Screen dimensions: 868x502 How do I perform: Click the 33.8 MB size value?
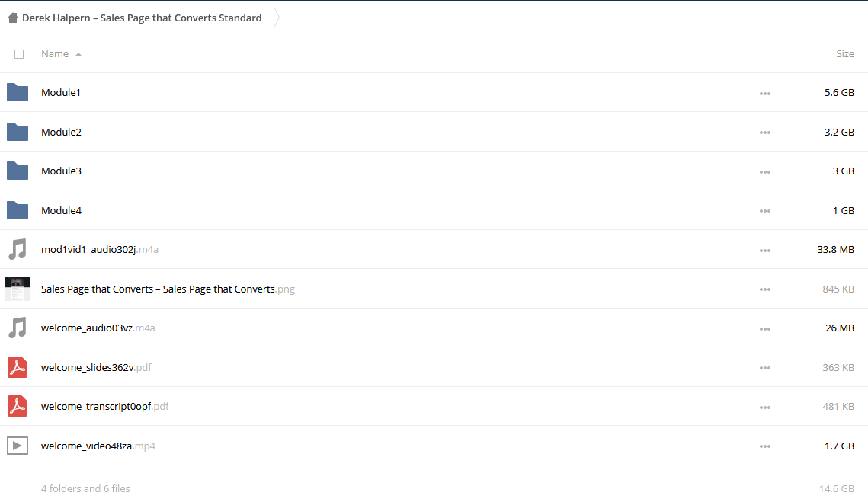[836, 250]
